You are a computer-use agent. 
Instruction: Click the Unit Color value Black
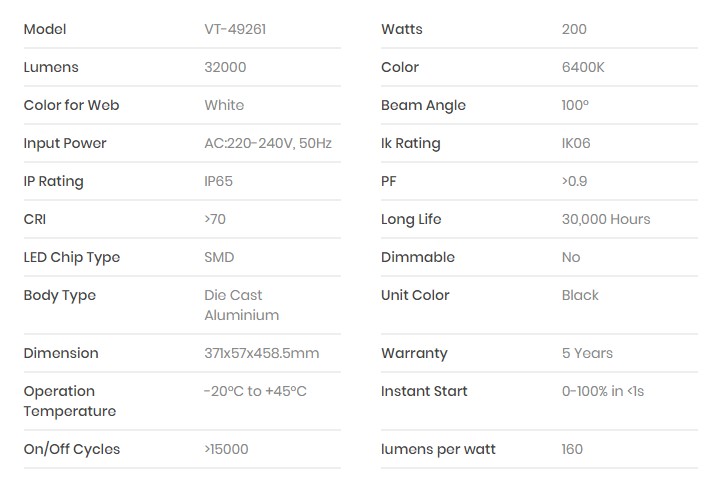pyautogui.click(x=580, y=295)
